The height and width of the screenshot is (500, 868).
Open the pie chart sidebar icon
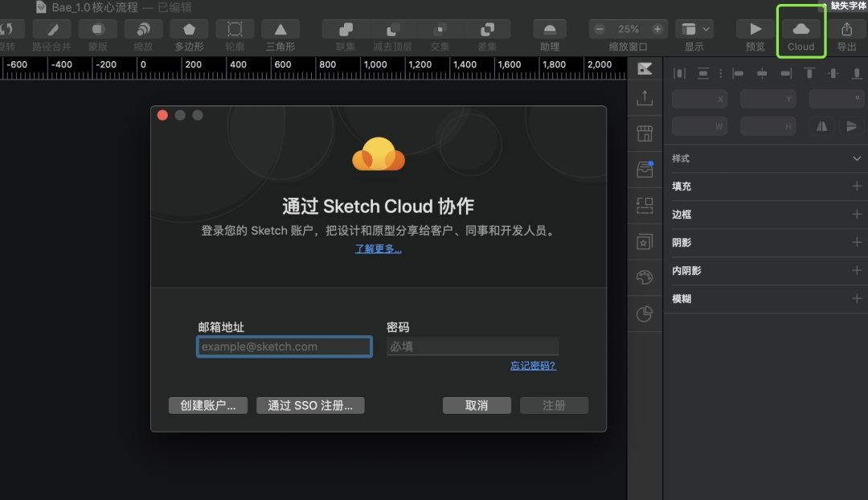645,314
